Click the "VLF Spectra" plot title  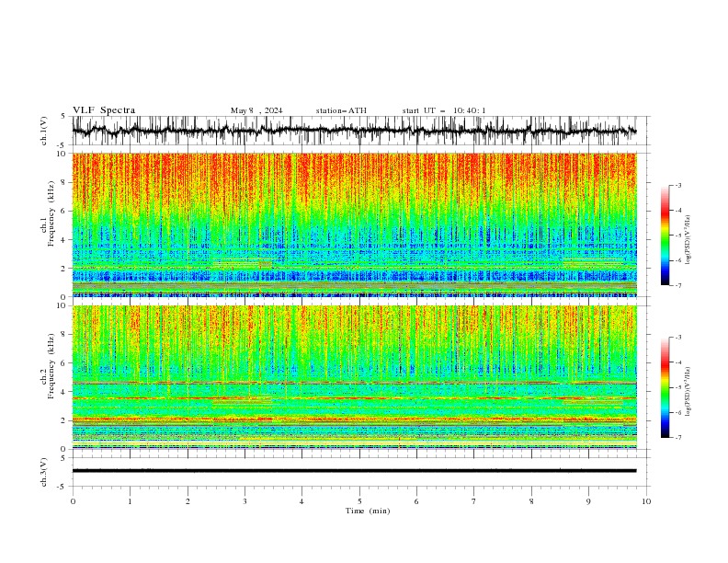click(104, 110)
